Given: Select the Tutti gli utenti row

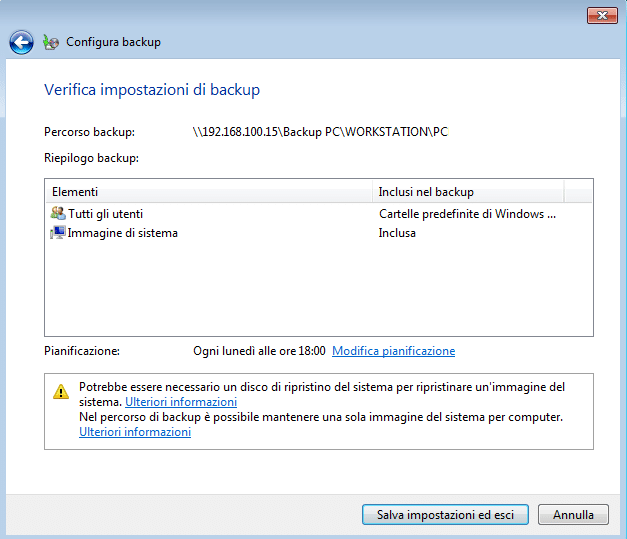Looking at the screenshot, I should click(318, 214).
